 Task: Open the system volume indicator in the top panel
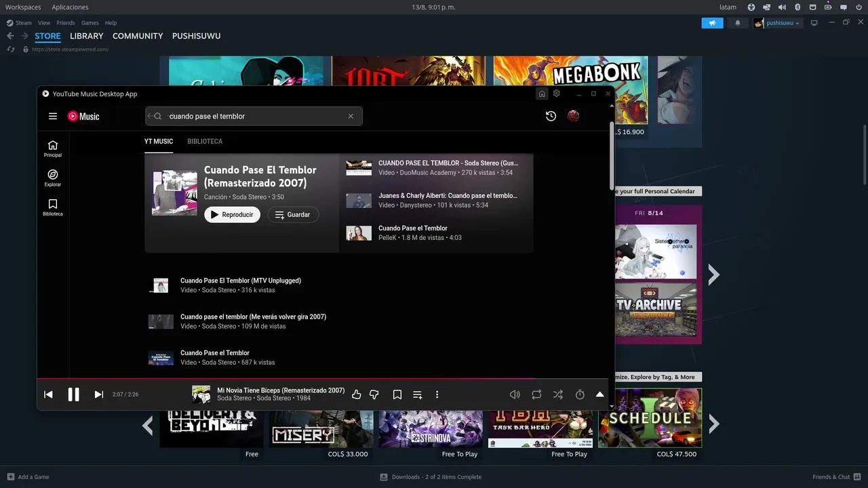782,7
